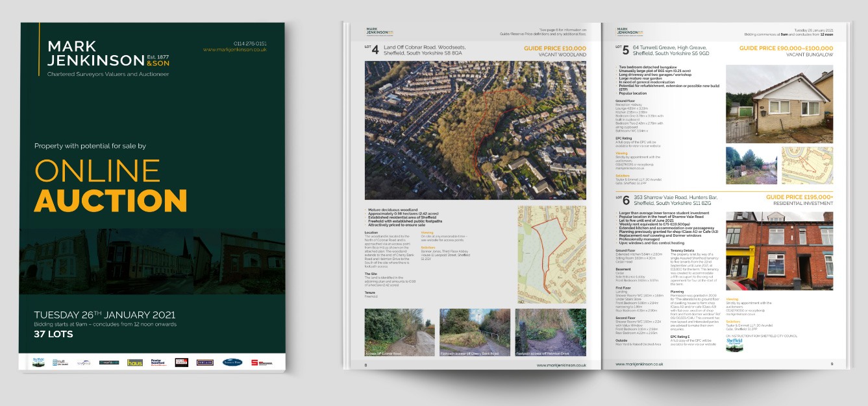Click page number 9 in right footer
Screen dimensions: 868x406
(x=832, y=364)
